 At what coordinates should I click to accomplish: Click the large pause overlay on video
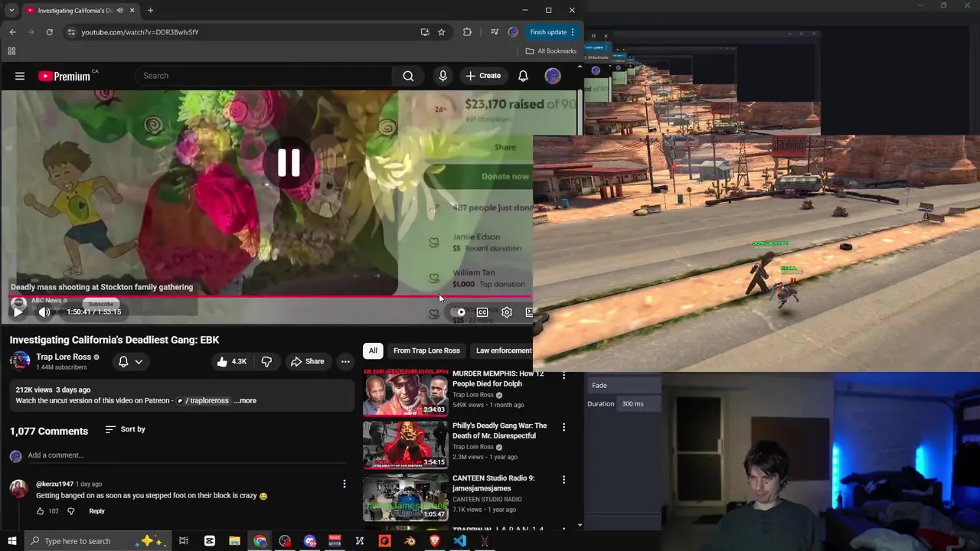pos(289,162)
